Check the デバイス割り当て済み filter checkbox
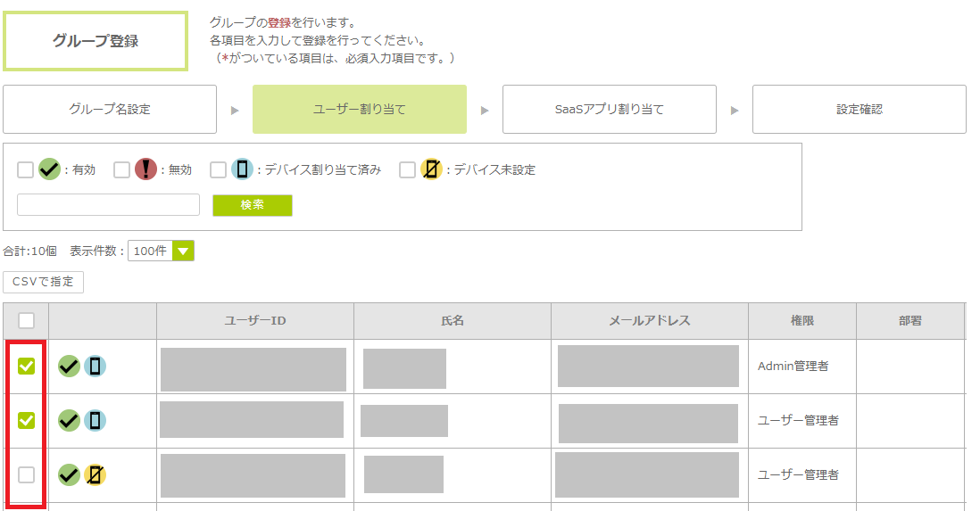The image size is (980, 511). click(x=219, y=169)
